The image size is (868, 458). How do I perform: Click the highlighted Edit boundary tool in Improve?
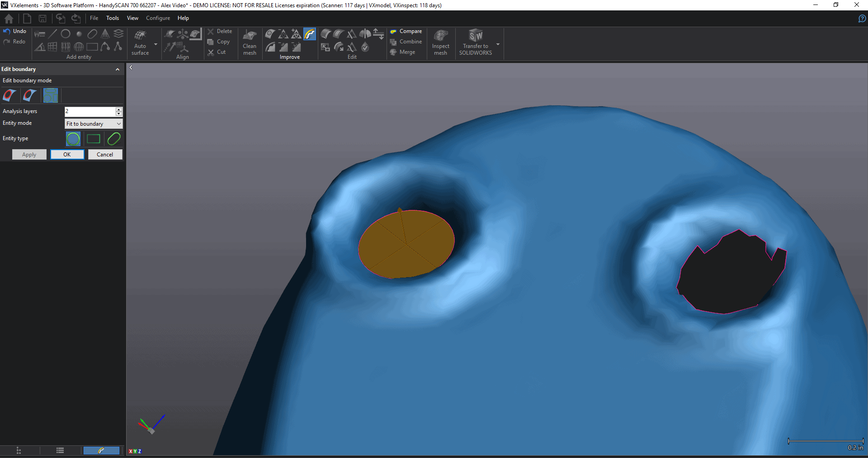310,34
